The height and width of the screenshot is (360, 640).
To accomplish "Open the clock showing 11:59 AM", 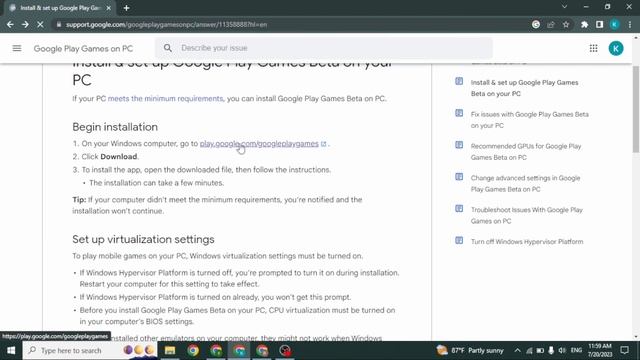I will click(x=600, y=350).
